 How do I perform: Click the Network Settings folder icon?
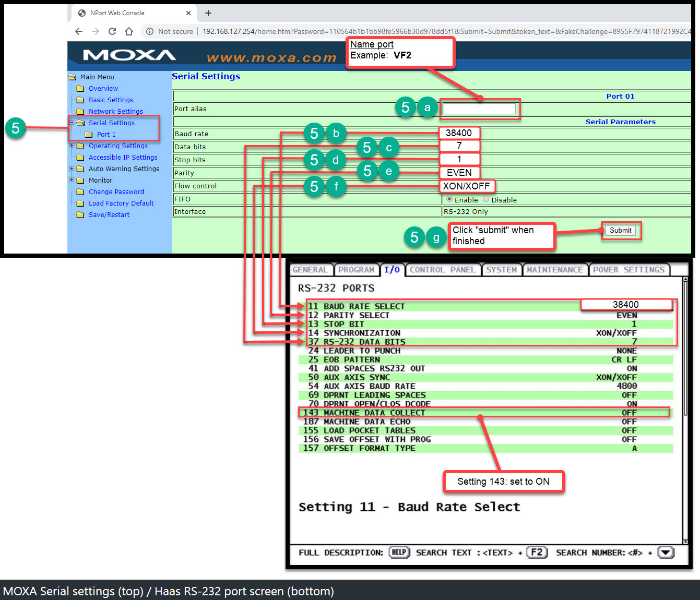80,112
